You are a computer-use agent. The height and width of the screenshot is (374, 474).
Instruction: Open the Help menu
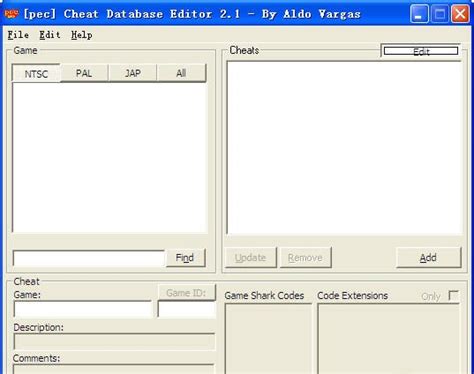(x=82, y=35)
